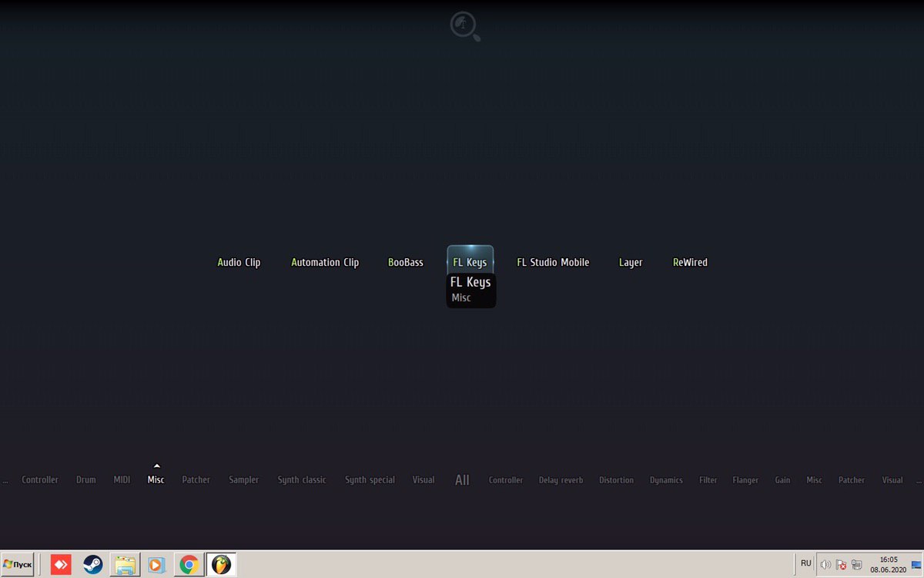Open the Action Center flag tray icon
This screenshot has height=578, width=924.
click(x=841, y=564)
